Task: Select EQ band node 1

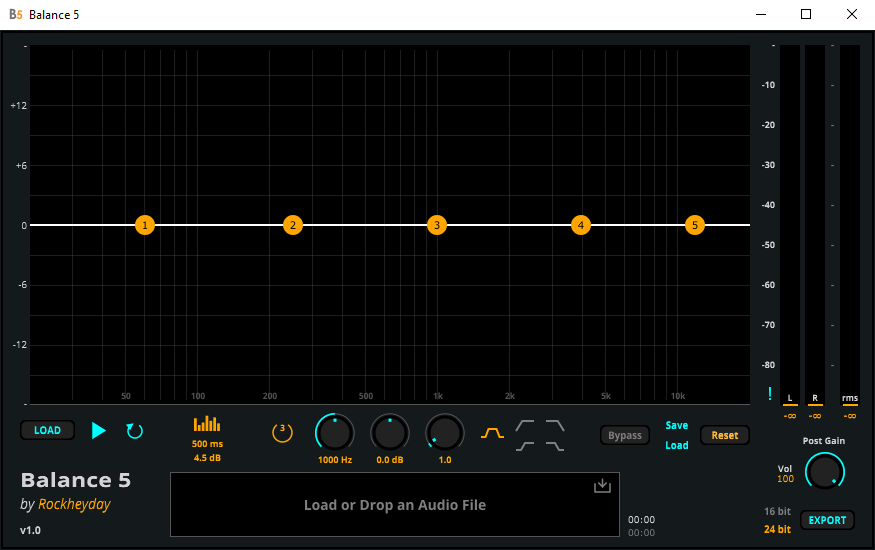Action: click(145, 225)
